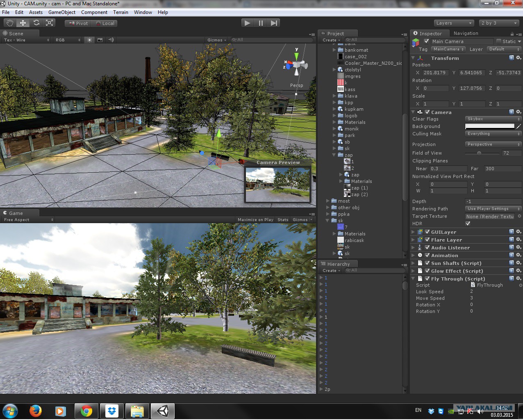Click Maximize on Play button
Screen dimensions: 523x420
point(255,219)
